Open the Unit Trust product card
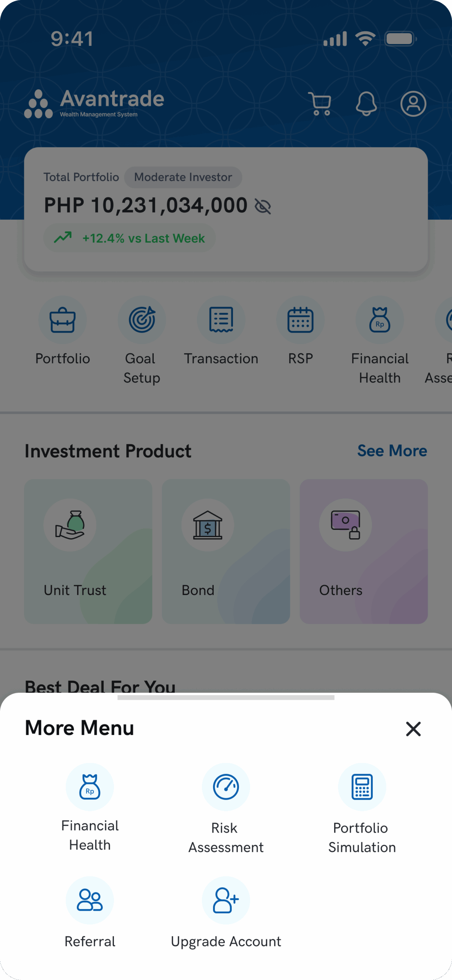Image resolution: width=452 pixels, height=980 pixels. coord(88,551)
